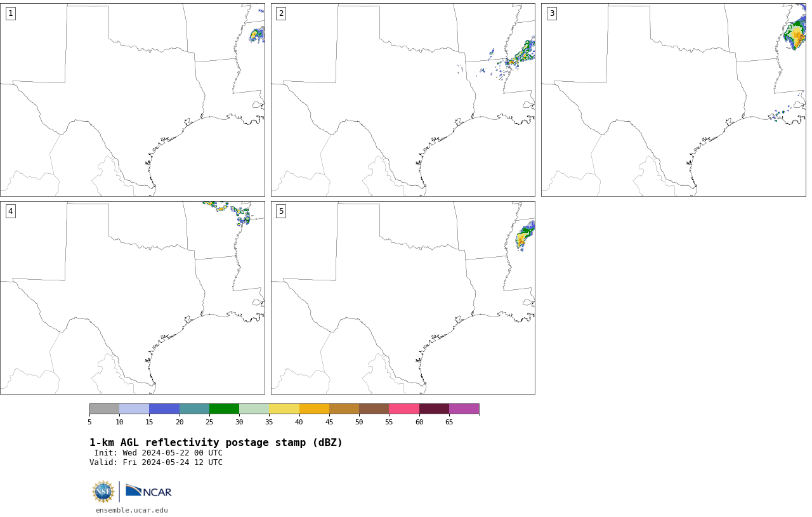
Task: Select the teal 20-25 dBZ swatch
Action: 194,409
